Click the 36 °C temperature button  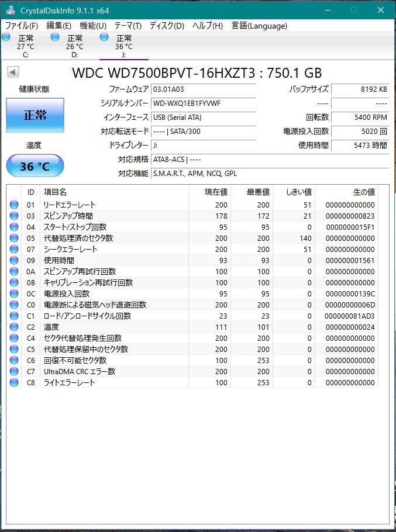(35, 165)
